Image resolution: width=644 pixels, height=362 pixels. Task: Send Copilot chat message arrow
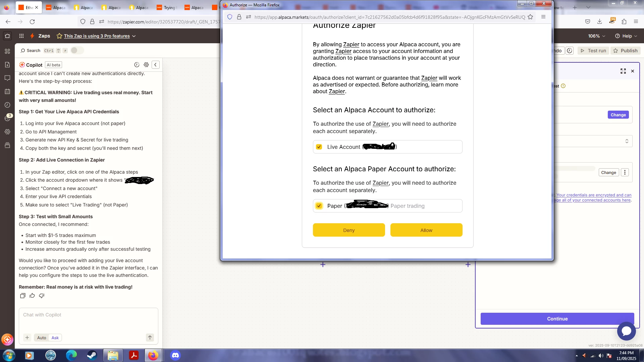coord(150,338)
